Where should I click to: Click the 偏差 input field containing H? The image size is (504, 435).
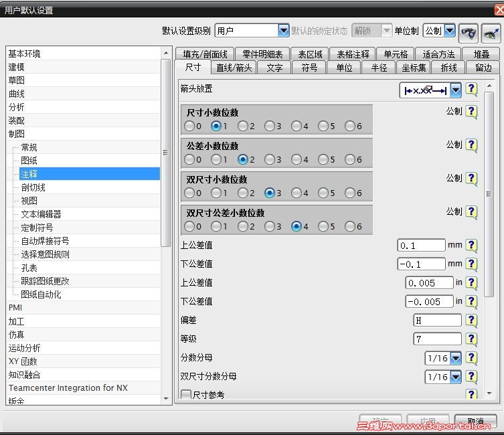point(437,321)
